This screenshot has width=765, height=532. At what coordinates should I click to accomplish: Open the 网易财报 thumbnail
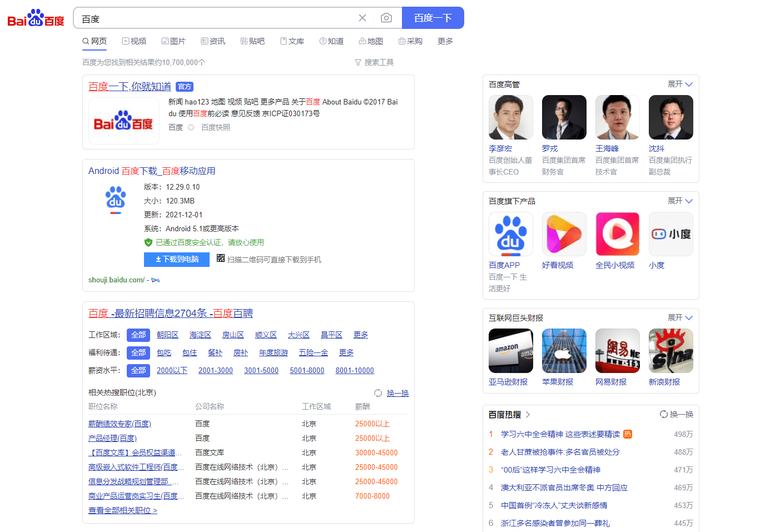coord(617,351)
